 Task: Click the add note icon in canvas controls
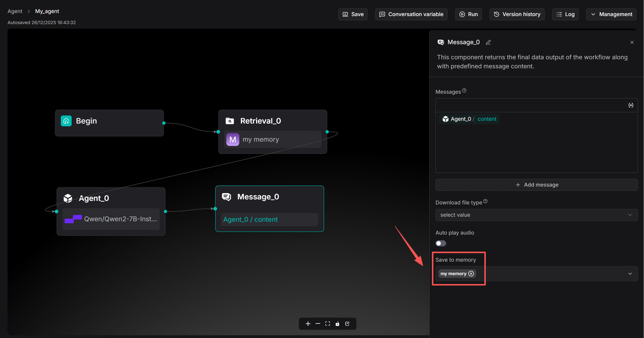pyautogui.click(x=348, y=324)
